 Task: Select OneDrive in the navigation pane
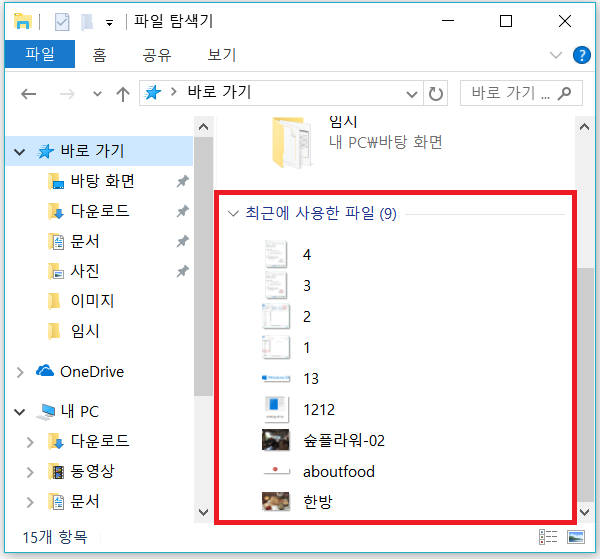click(x=92, y=372)
